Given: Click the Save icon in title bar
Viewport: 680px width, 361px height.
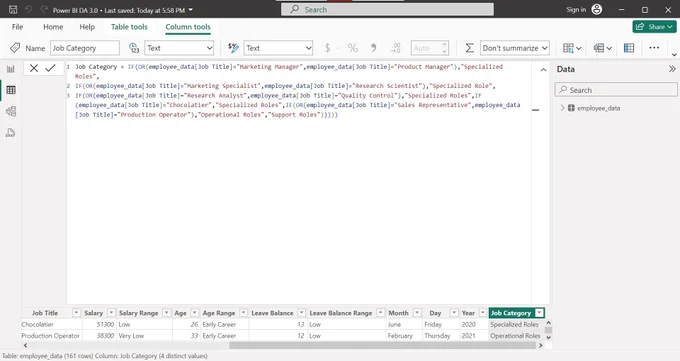Looking at the screenshot, I should pyautogui.click(x=13, y=10).
